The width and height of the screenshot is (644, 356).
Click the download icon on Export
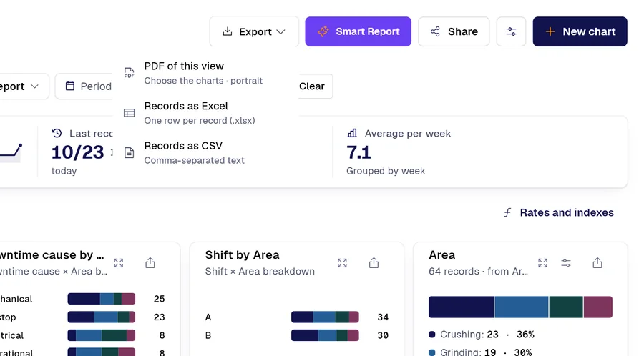227,31
